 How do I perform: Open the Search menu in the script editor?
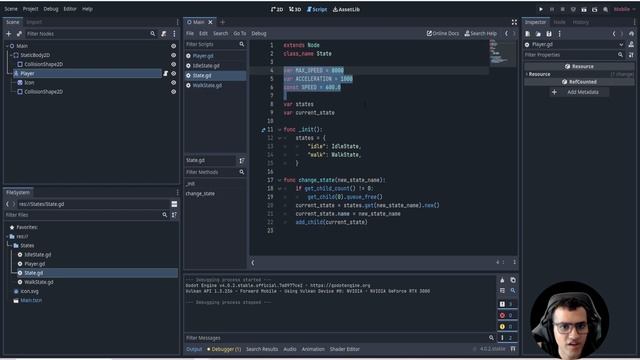click(x=220, y=33)
